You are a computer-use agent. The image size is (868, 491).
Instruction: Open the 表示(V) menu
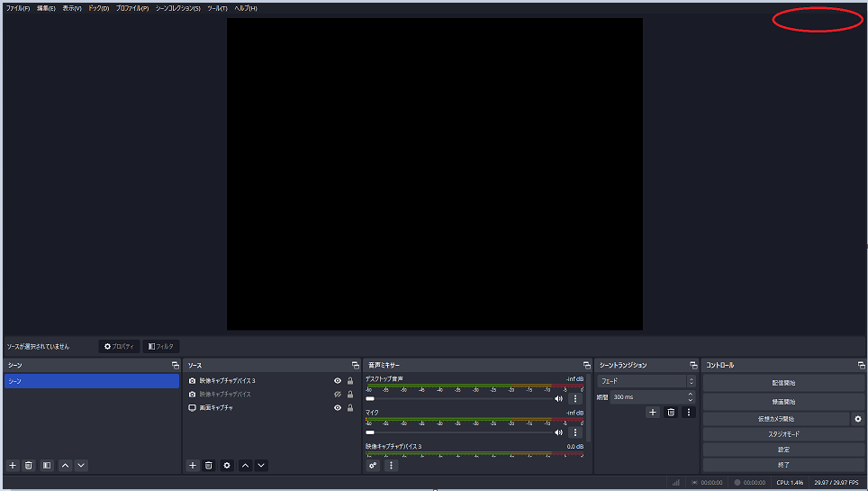(x=72, y=8)
